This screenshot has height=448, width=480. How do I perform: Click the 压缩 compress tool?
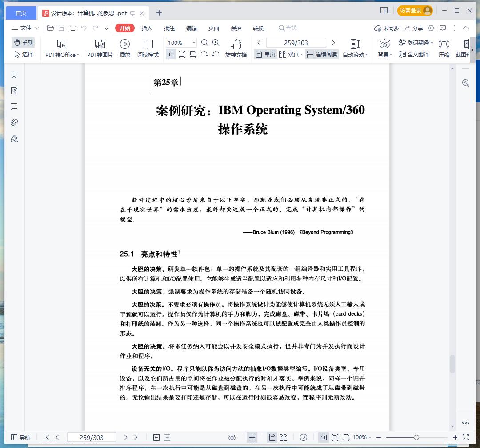pyautogui.click(x=444, y=48)
